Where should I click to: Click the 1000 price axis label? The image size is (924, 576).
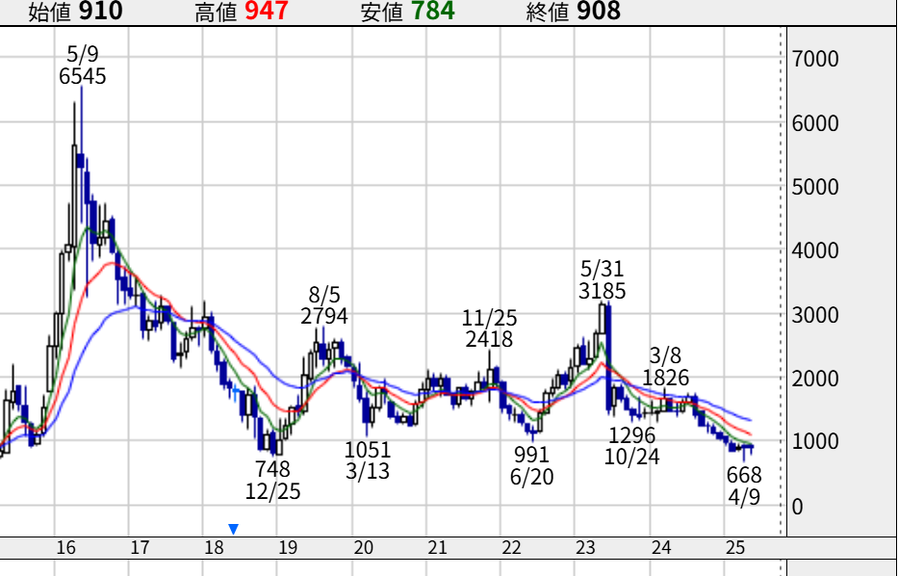tap(815, 441)
